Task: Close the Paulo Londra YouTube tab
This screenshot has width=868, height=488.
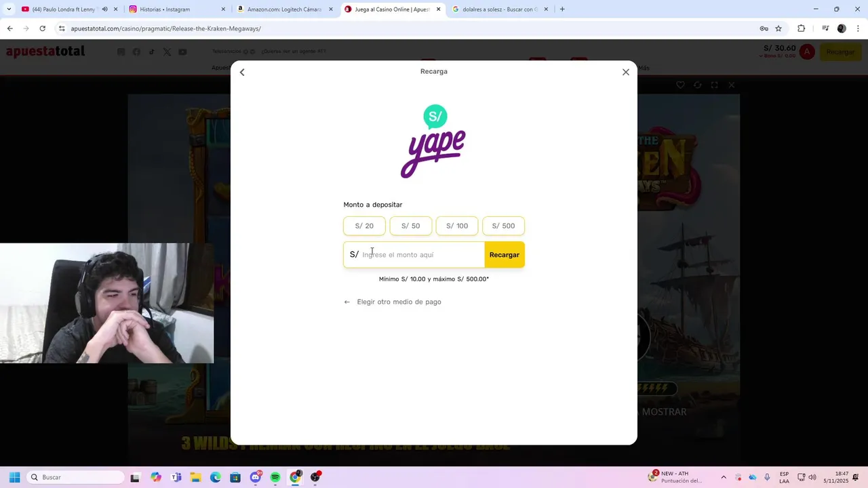Action: pos(116,9)
